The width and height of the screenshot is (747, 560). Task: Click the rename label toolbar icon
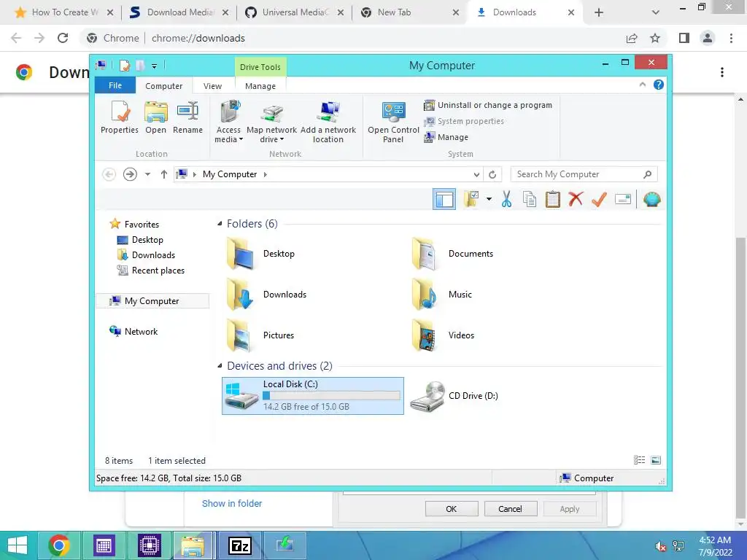(x=623, y=199)
